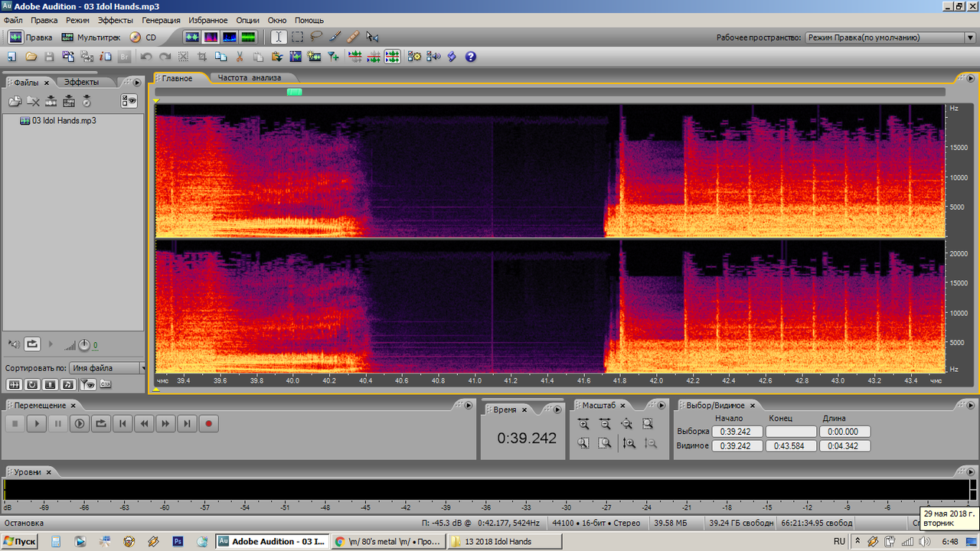This screenshot has width=980, height=551.
Task: Click Import File icon in Files panel
Action: coord(15,101)
